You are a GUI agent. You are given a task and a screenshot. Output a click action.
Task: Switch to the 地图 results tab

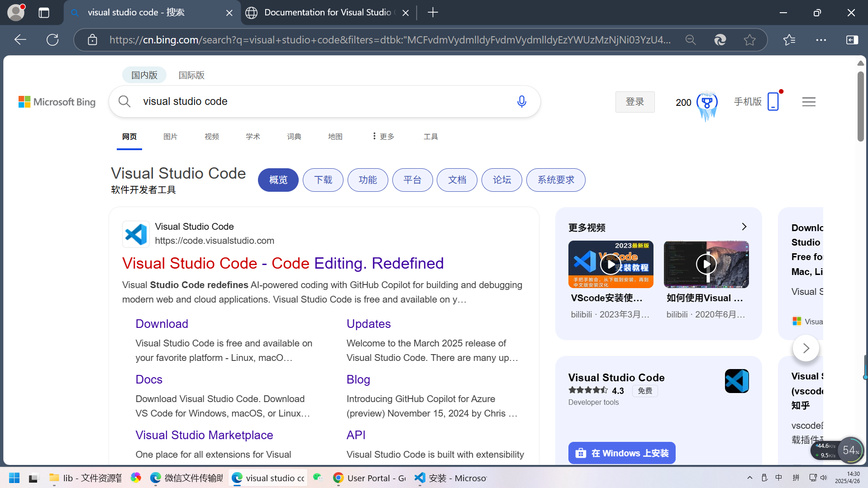click(335, 137)
